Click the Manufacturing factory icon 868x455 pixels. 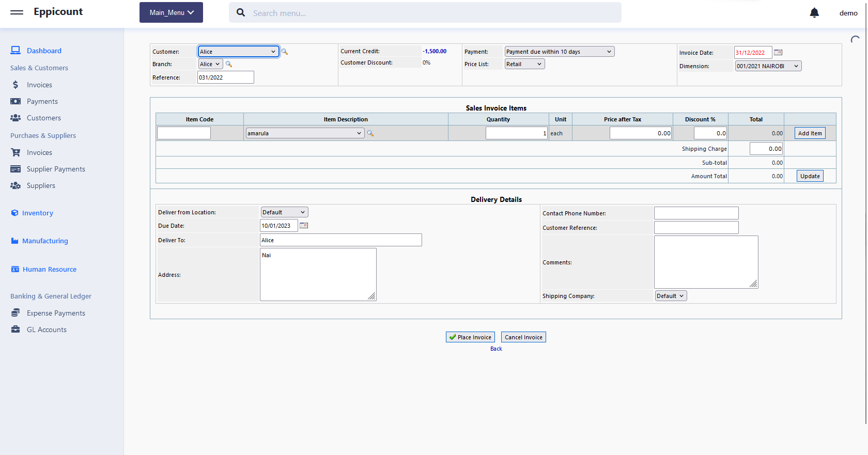(14, 241)
